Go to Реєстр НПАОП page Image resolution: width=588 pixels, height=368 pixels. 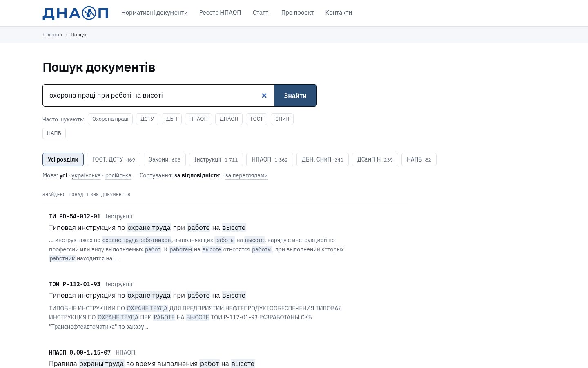tap(220, 13)
